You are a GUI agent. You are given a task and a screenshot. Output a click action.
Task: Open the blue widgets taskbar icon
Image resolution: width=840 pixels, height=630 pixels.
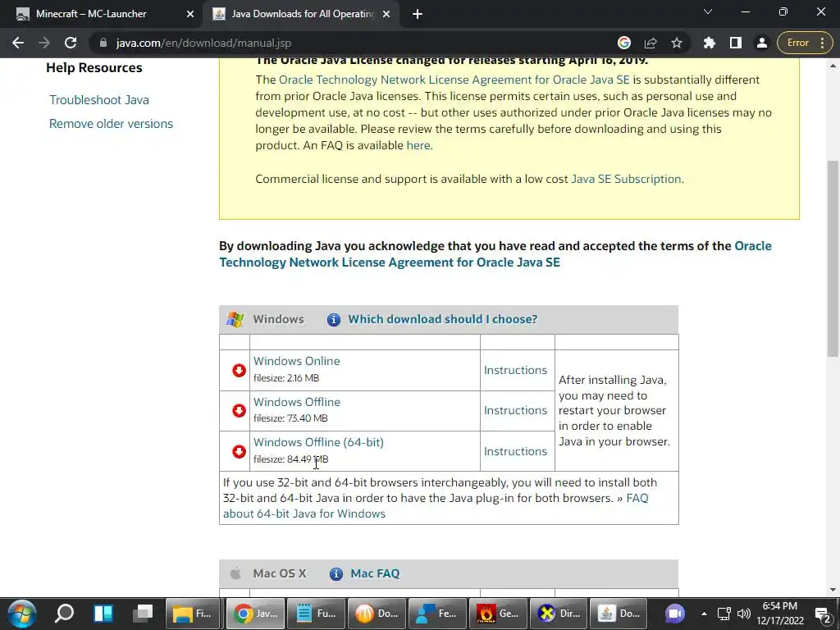103,614
